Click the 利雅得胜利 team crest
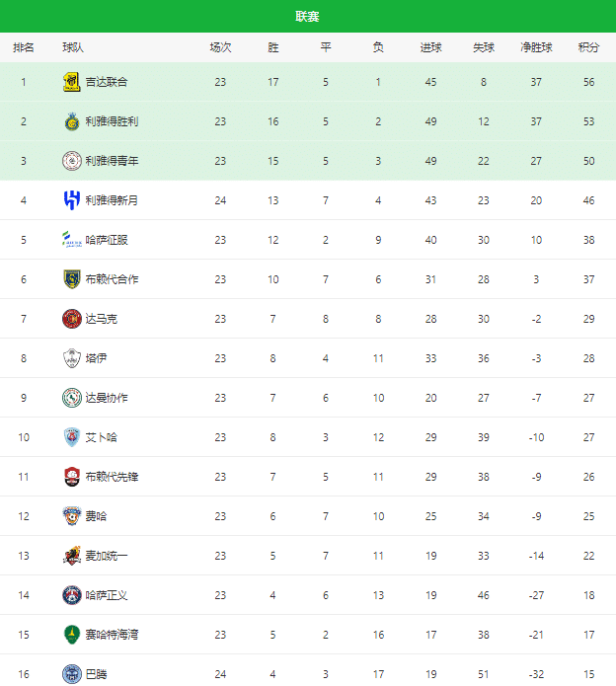616x686 pixels. click(x=71, y=121)
